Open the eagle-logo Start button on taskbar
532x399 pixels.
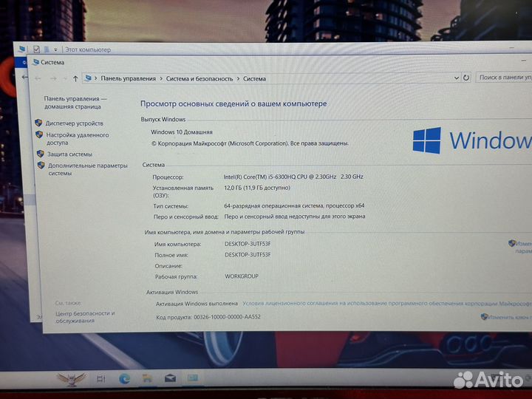click(x=71, y=379)
